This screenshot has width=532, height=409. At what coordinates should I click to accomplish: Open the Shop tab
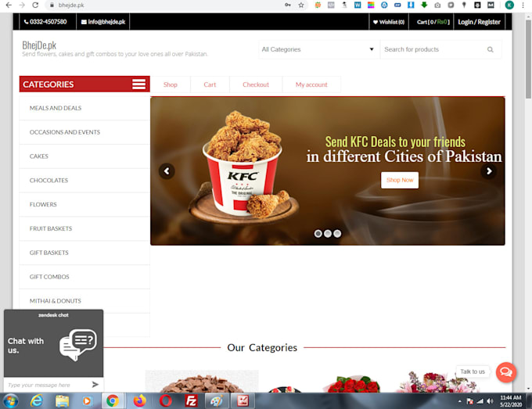[x=171, y=84]
